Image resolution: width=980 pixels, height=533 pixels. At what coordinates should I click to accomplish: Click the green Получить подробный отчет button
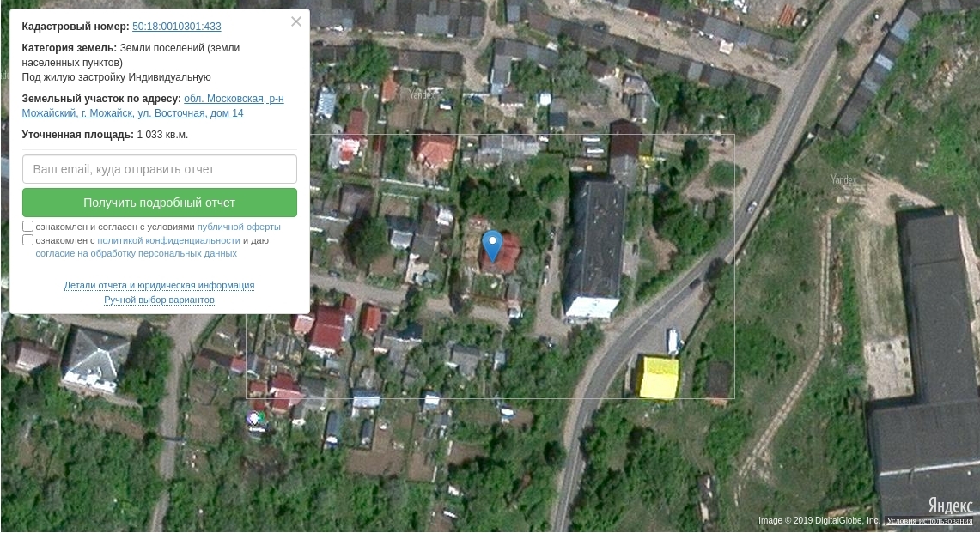(x=160, y=203)
